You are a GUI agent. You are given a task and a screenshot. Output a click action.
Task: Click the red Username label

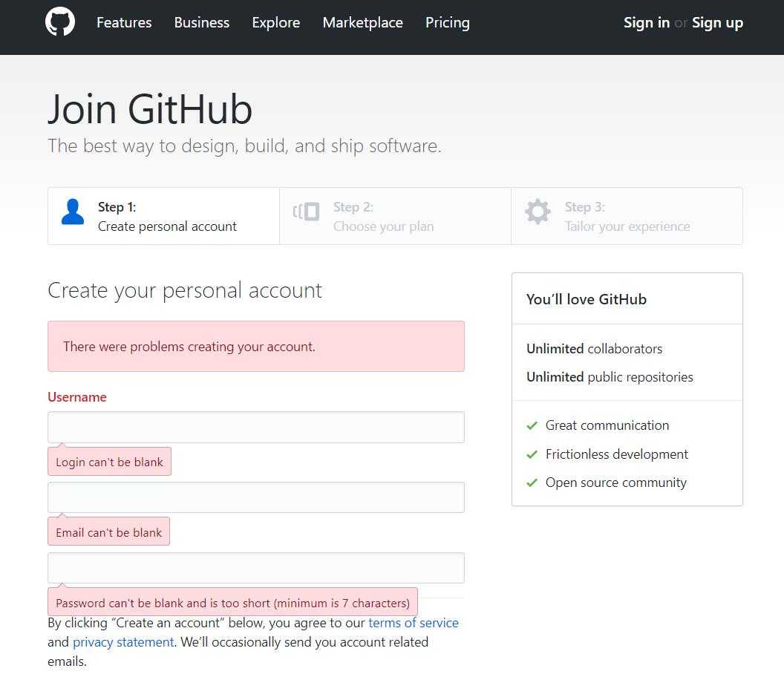[77, 397]
